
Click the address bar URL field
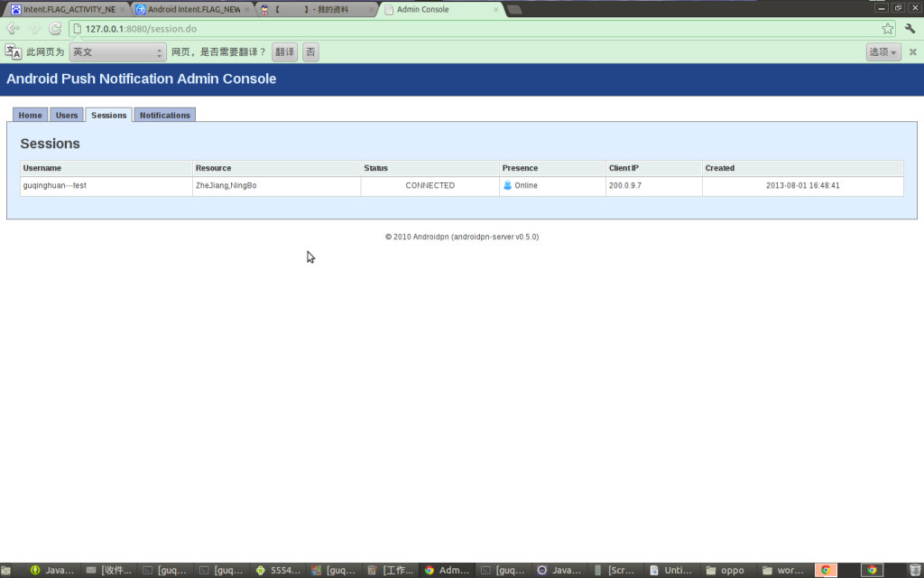click(x=480, y=28)
